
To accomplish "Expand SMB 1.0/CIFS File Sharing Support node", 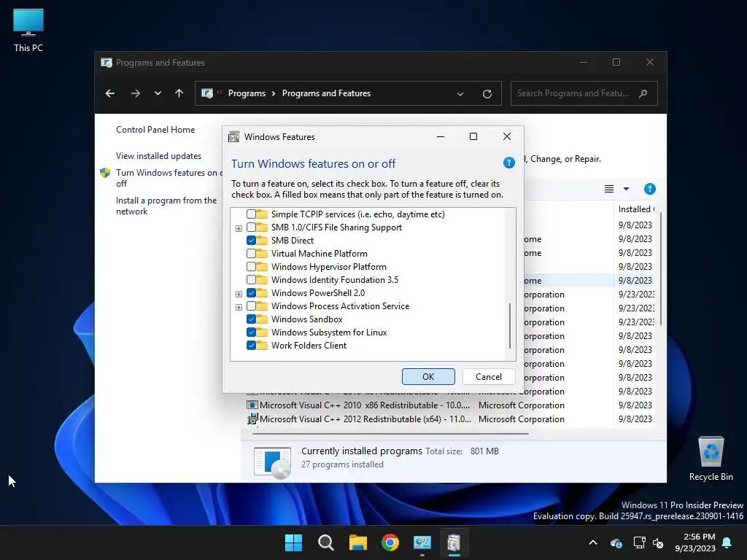I will pyautogui.click(x=239, y=228).
